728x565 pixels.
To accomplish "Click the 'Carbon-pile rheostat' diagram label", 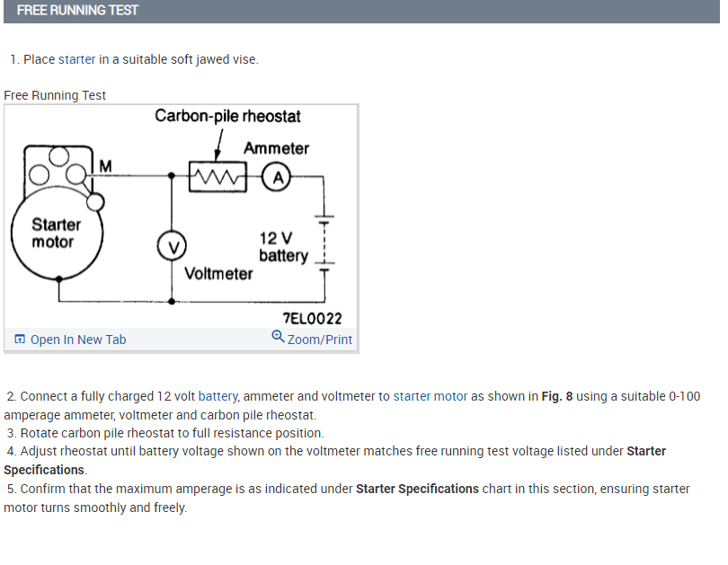I will (227, 116).
